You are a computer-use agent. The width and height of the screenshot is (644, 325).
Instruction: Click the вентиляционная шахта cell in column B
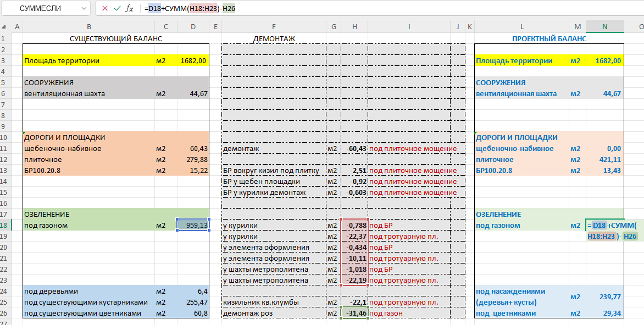88,93
